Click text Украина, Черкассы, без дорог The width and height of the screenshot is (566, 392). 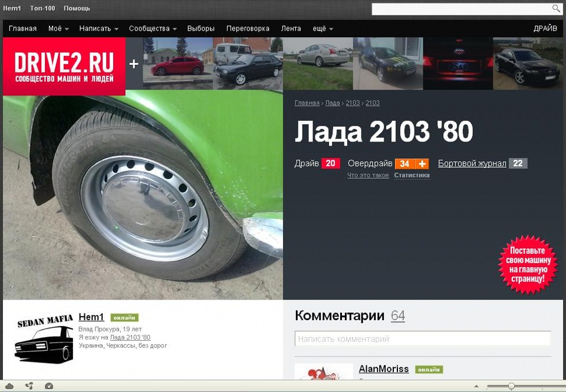[x=123, y=346]
